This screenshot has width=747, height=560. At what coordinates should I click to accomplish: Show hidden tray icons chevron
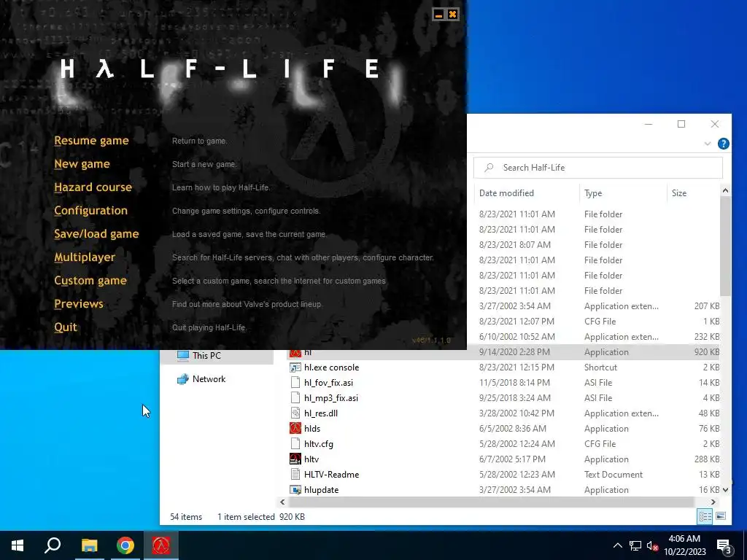click(x=617, y=545)
